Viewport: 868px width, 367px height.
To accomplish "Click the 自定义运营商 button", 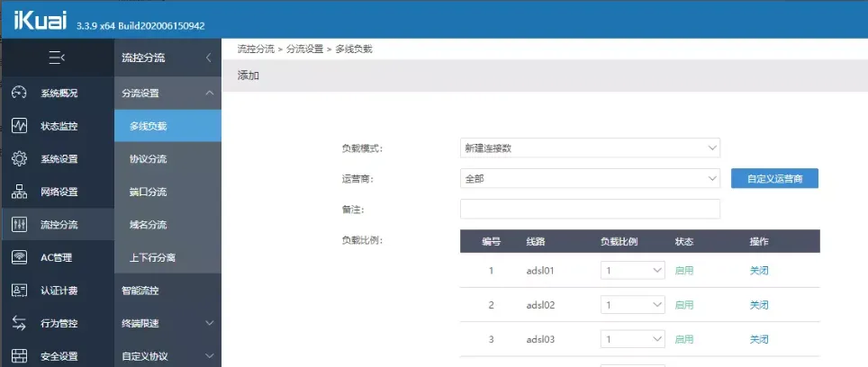I will [774, 178].
